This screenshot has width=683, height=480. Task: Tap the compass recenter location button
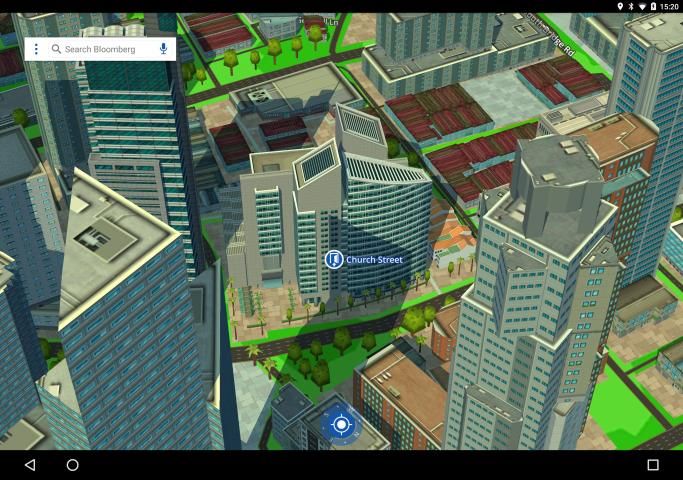tap(341, 424)
